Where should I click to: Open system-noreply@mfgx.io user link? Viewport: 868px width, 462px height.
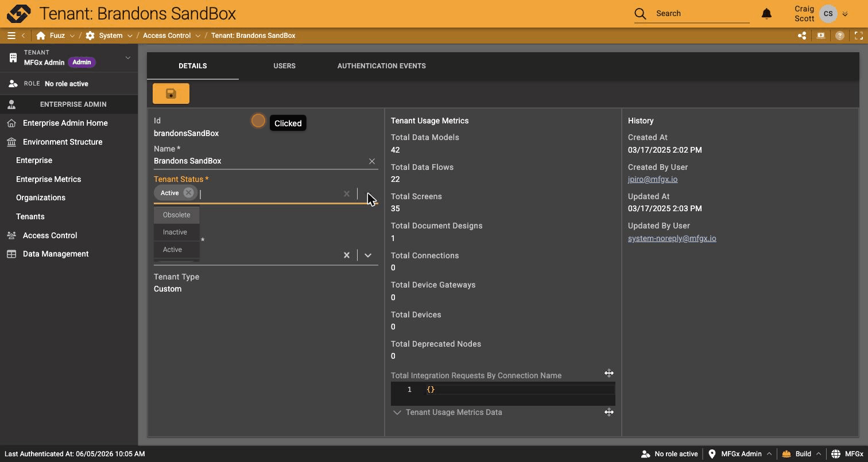coord(672,238)
